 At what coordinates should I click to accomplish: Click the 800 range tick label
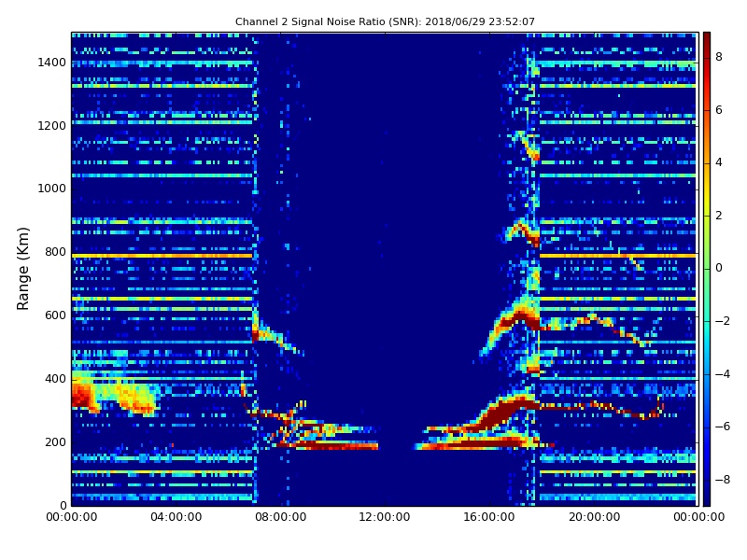click(x=55, y=252)
